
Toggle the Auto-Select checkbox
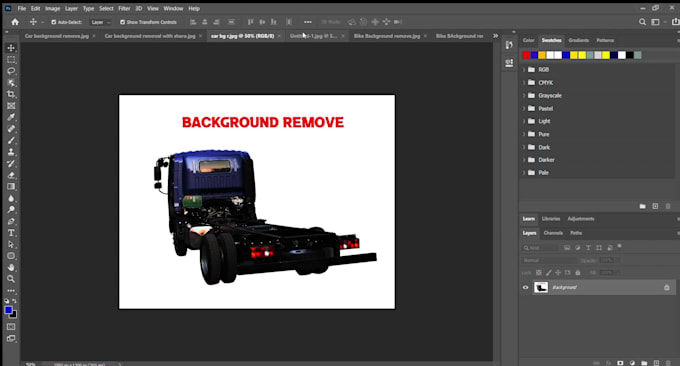coord(54,22)
